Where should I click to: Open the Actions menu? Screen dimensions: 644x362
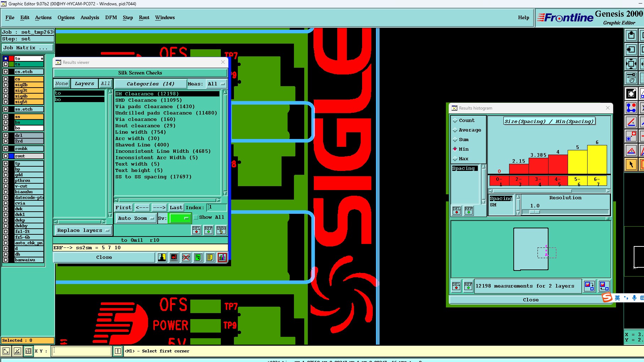pos(43,18)
